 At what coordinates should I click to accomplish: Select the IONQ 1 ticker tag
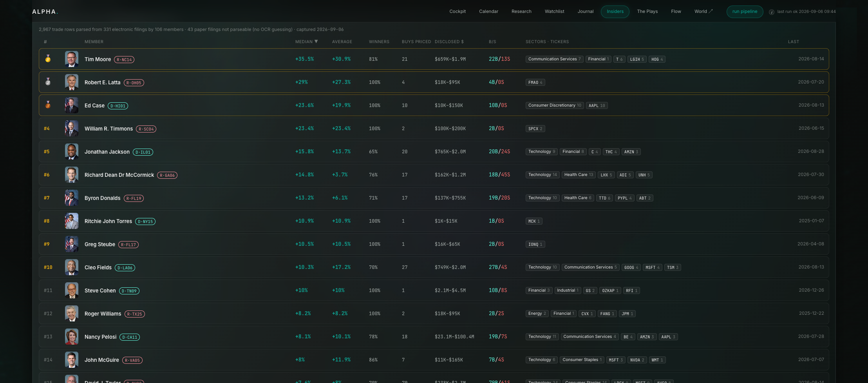click(535, 244)
